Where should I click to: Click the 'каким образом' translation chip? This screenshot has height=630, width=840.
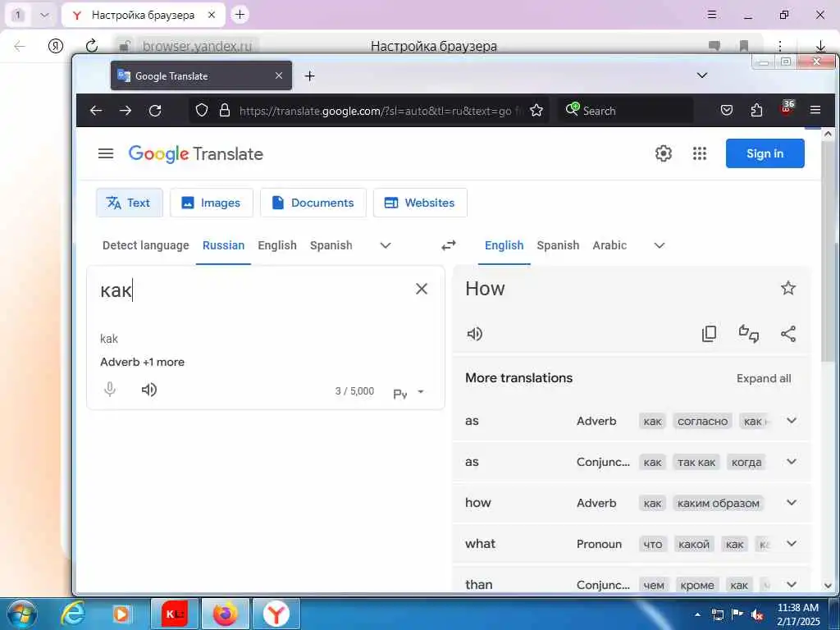pyautogui.click(x=718, y=503)
